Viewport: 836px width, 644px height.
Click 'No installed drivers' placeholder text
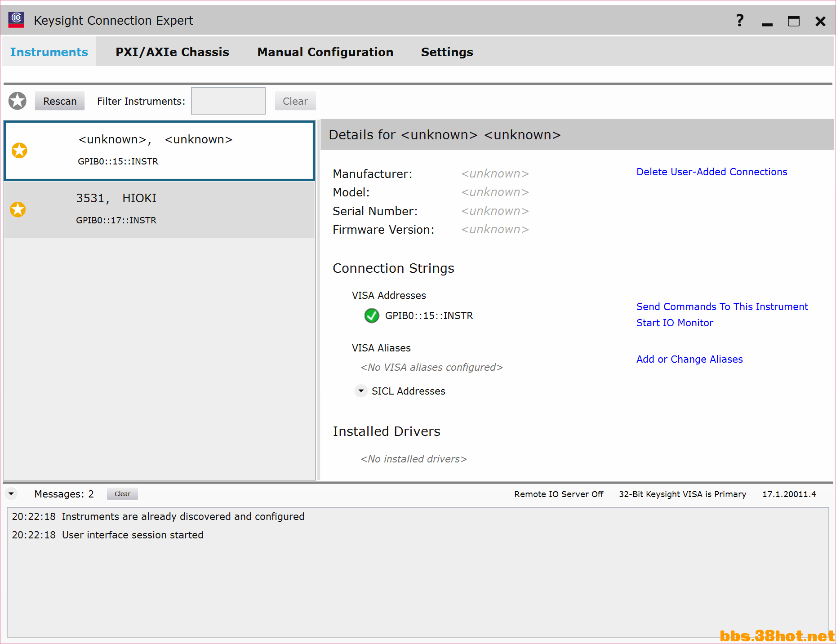414,459
